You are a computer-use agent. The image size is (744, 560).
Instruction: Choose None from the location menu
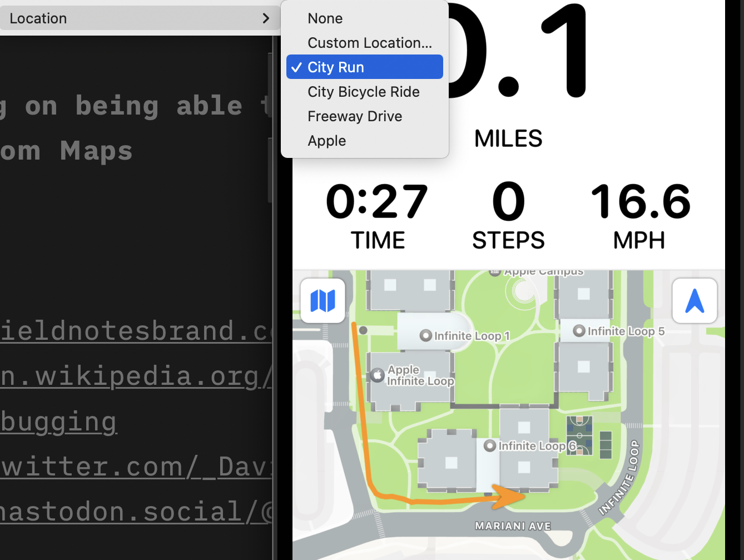pos(325,18)
